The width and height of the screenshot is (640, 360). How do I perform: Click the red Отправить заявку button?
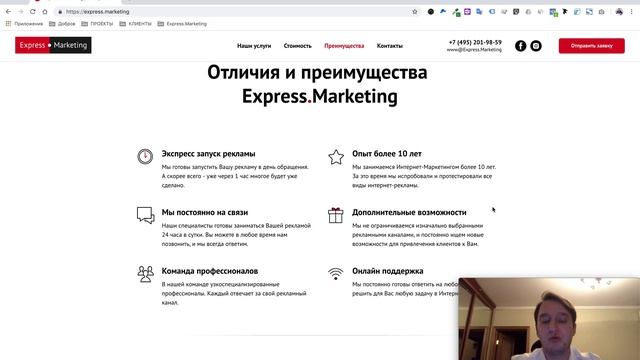591,46
